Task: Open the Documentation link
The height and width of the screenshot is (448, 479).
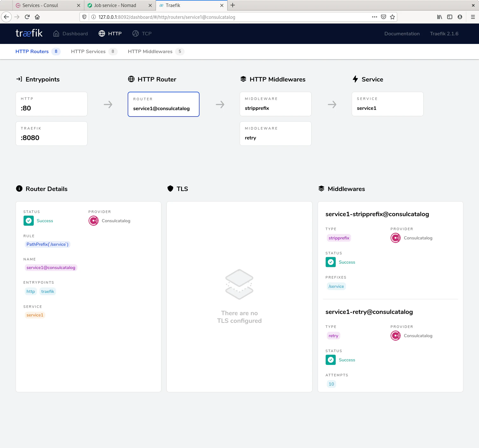Action: click(x=402, y=34)
